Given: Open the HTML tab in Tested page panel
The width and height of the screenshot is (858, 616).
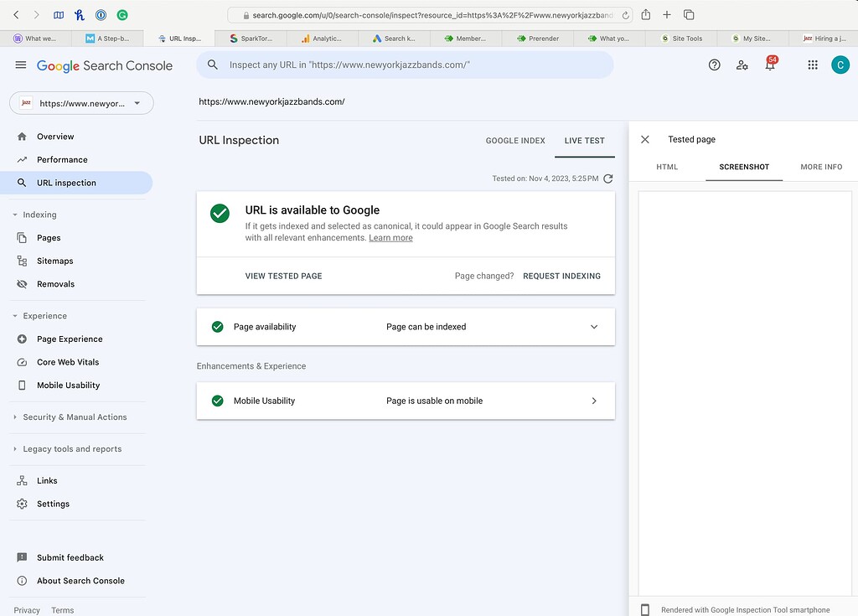Looking at the screenshot, I should click(667, 167).
